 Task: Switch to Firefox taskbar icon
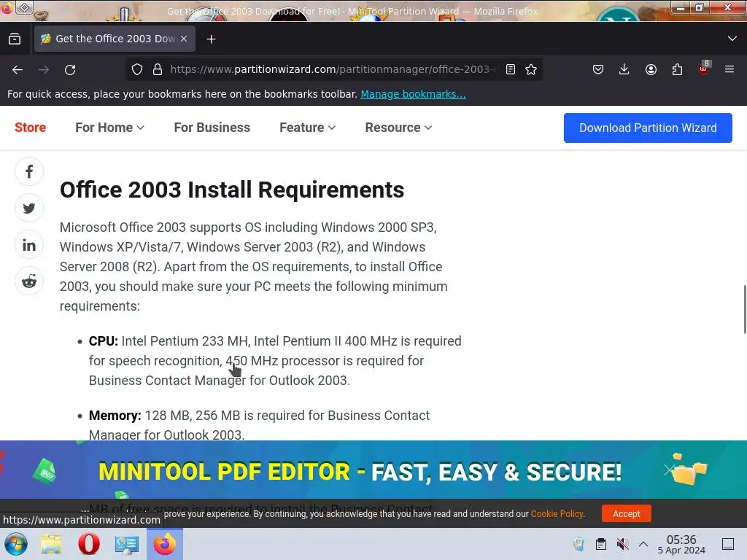(164, 544)
